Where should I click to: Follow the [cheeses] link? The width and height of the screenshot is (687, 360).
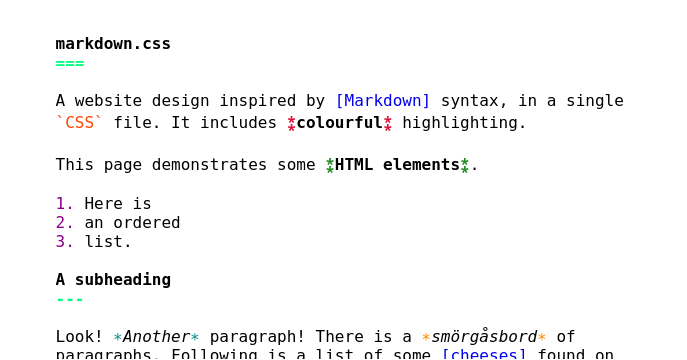tap(484, 353)
